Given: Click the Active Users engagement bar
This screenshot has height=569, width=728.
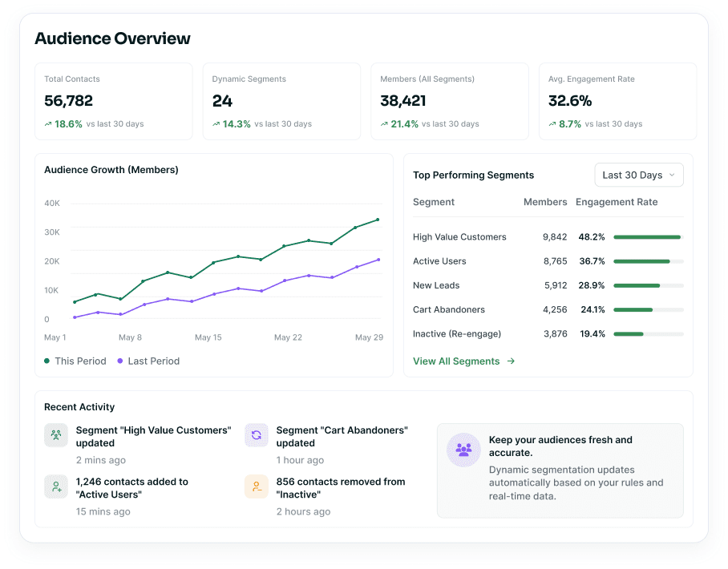Looking at the screenshot, I should (x=648, y=261).
